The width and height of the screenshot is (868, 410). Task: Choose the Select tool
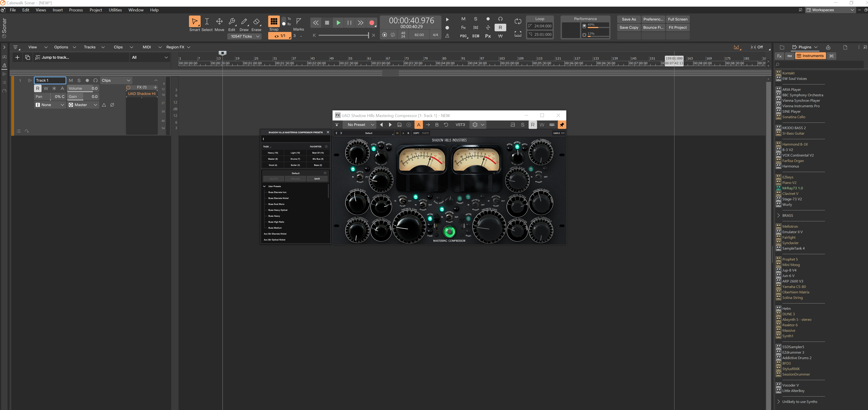click(x=207, y=22)
